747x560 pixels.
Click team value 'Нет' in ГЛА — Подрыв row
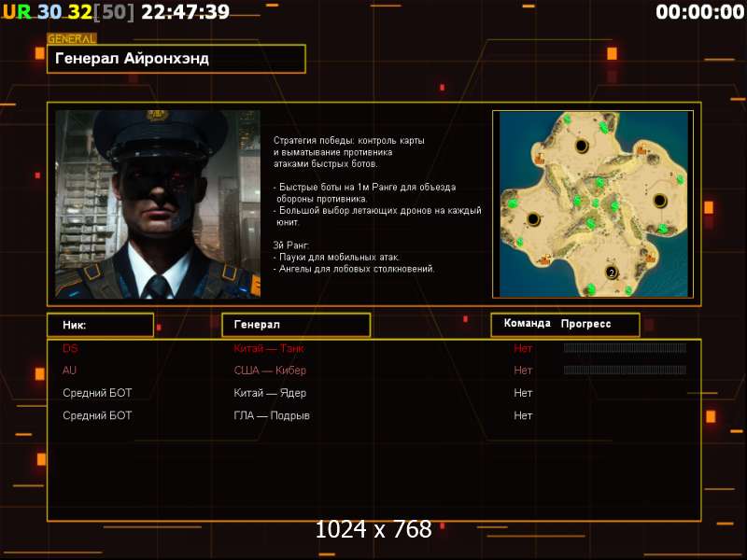click(x=523, y=415)
